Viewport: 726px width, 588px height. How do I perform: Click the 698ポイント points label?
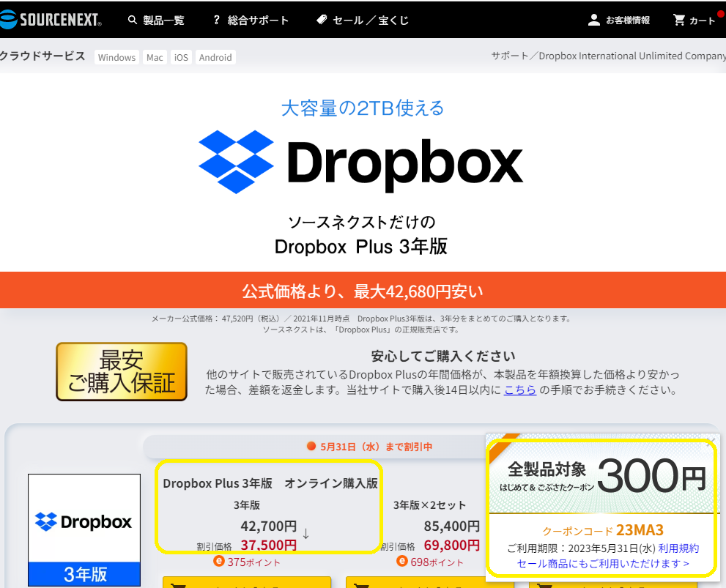430,562
